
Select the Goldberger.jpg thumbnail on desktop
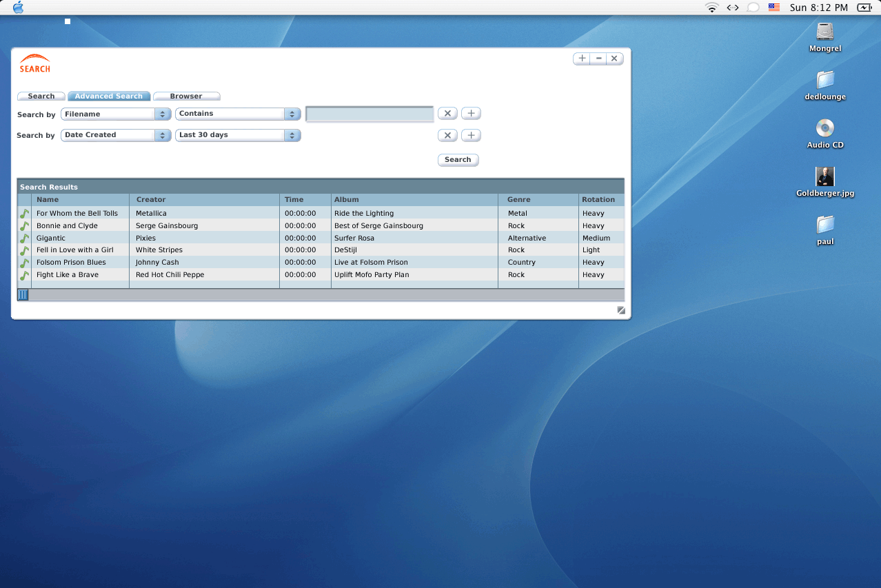click(x=825, y=176)
